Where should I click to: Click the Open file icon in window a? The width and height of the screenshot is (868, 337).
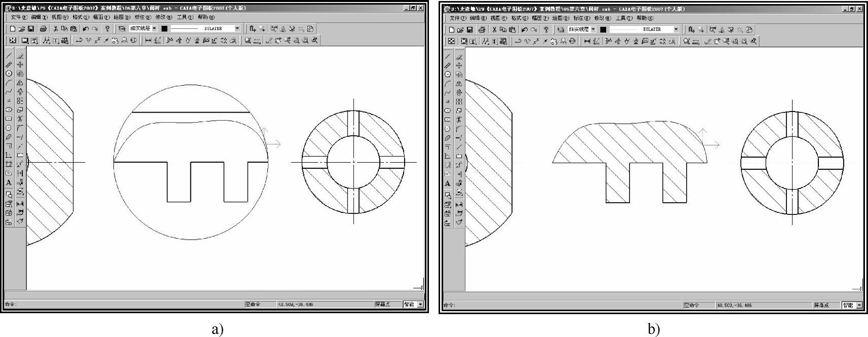(22, 29)
